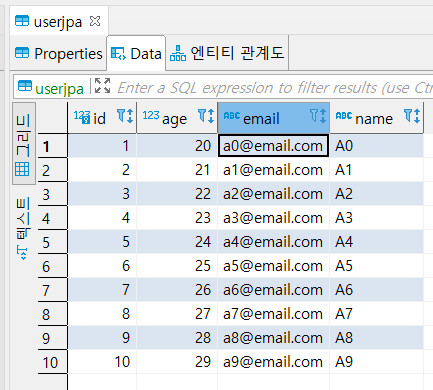Viewport: 433px width, 390px height.
Task: Select the id column header
Action: (x=102, y=118)
